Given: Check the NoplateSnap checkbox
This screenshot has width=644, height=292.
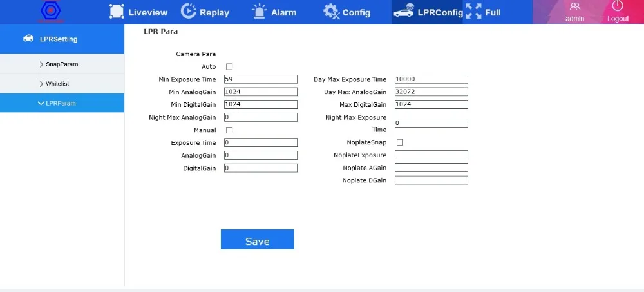Looking at the screenshot, I should [400, 142].
